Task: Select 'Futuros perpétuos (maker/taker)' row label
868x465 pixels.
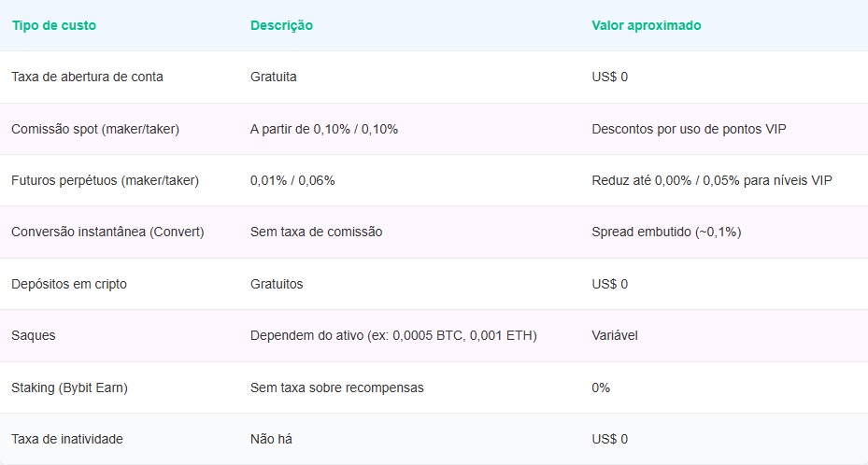Action: (105, 180)
